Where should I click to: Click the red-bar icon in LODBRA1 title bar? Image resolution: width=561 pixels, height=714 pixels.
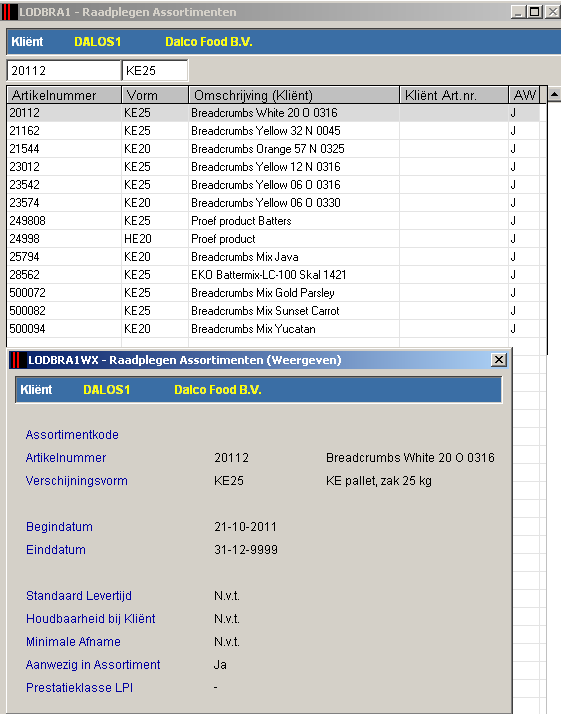[9, 12]
